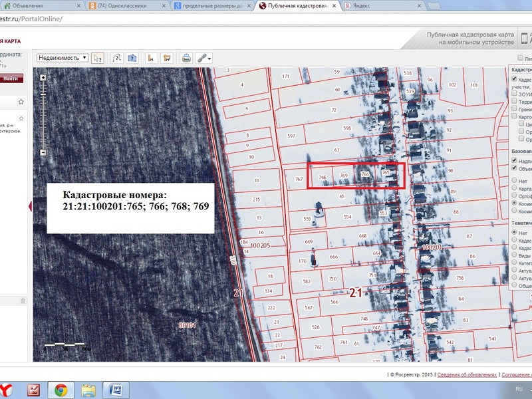Image resolution: width=532 pixels, height=399 pixels.
Task: Click the browser address bar
Action: 265,19
